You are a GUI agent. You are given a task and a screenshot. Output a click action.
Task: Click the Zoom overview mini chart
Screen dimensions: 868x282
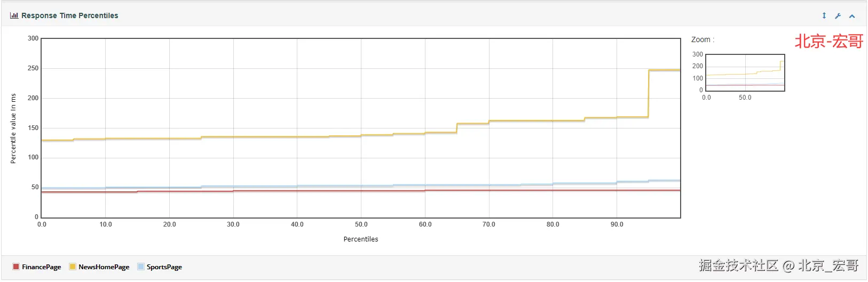click(x=745, y=72)
